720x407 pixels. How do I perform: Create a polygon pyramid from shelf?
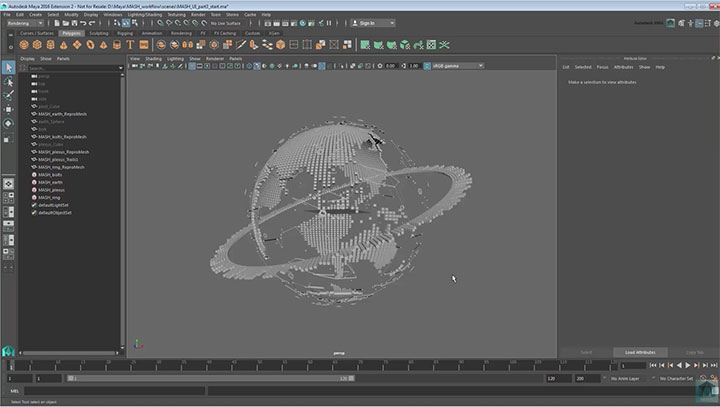[x=104, y=45]
